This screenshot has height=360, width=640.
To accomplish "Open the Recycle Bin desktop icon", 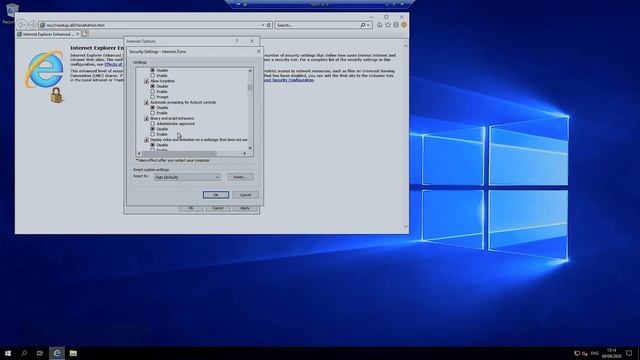I will pos(11,13).
